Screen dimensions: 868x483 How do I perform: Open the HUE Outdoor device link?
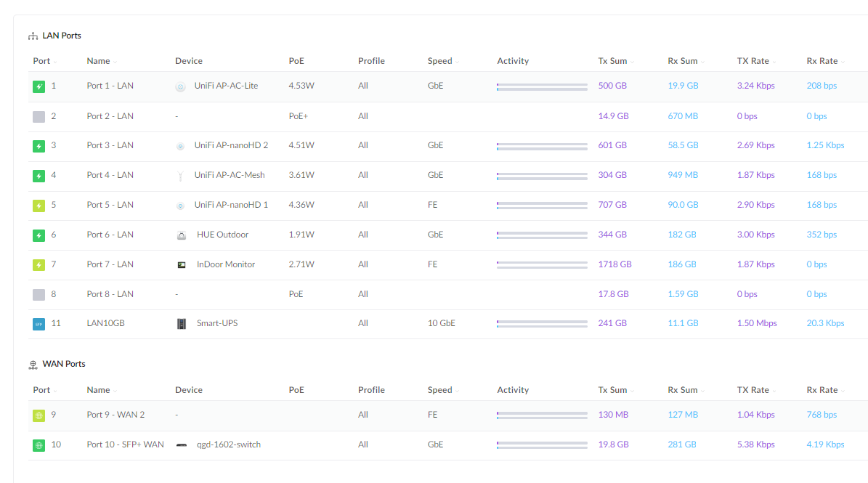tap(222, 235)
